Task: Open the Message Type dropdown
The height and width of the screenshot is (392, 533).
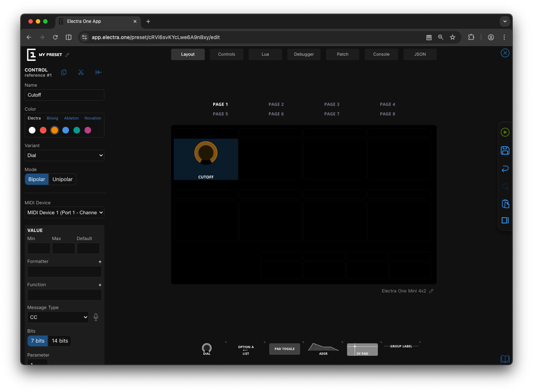Action: (58, 317)
